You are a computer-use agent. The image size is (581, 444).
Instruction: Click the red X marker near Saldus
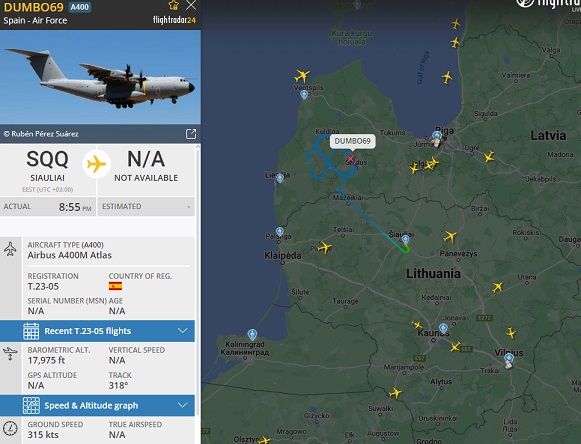350,159
